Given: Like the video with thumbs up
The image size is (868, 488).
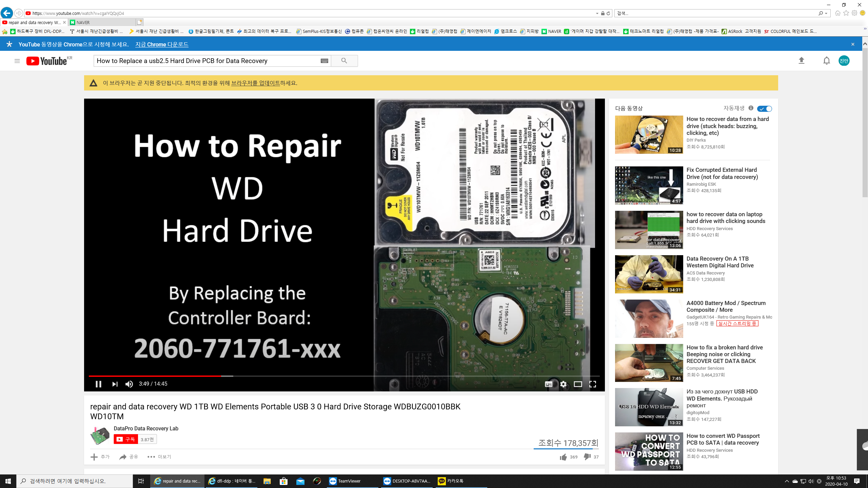Looking at the screenshot, I should pyautogui.click(x=563, y=457).
